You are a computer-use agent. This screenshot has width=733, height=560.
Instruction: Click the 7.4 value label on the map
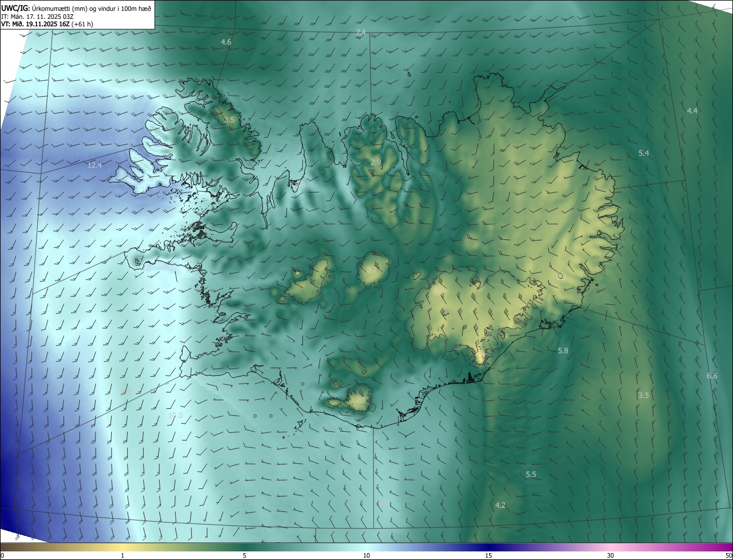[x=361, y=33]
